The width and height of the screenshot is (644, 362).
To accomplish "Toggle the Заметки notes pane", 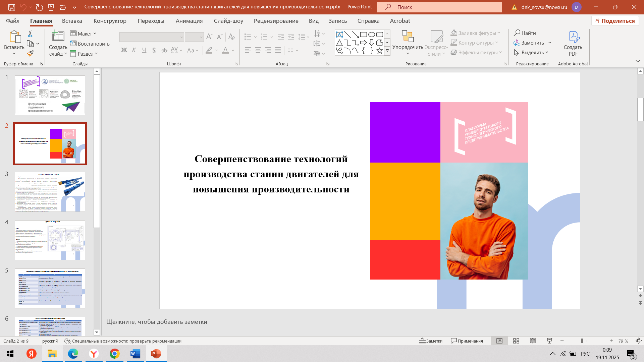I will click(431, 341).
